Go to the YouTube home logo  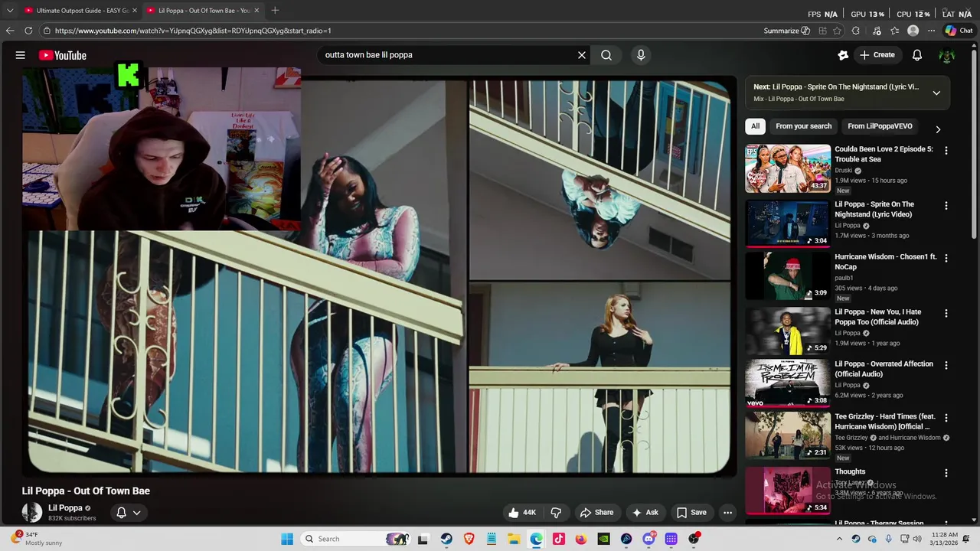63,55
